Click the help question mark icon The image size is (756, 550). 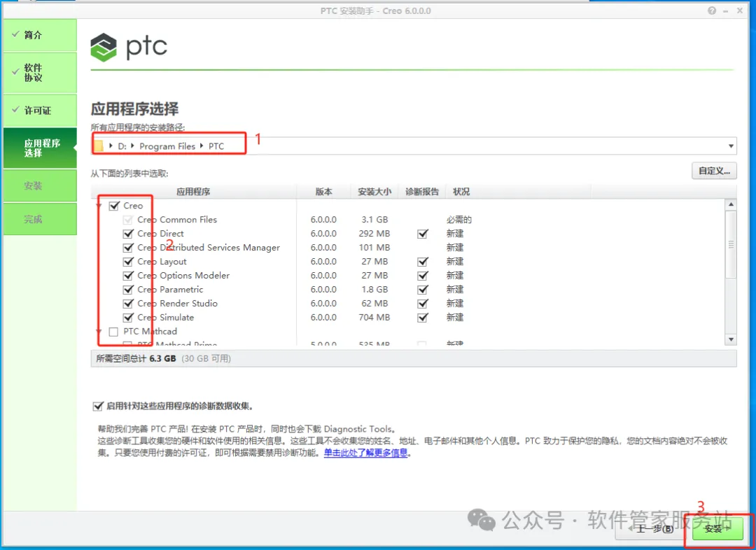712,10
